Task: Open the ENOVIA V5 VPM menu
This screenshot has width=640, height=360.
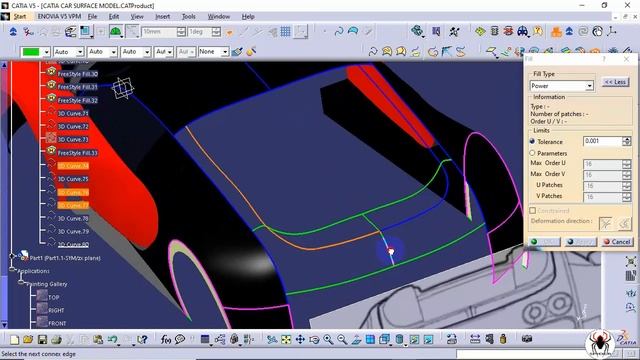Action: click(59, 16)
